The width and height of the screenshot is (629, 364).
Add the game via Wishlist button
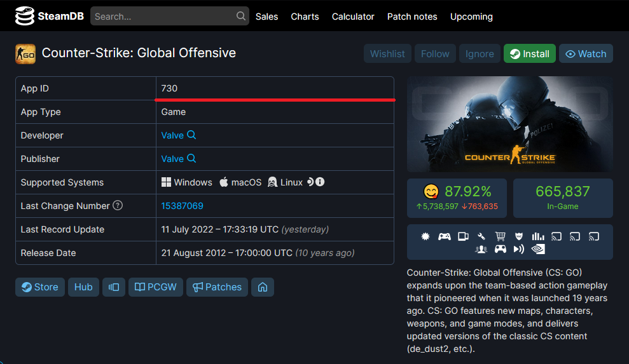pyautogui.click(x=387, y=54)
